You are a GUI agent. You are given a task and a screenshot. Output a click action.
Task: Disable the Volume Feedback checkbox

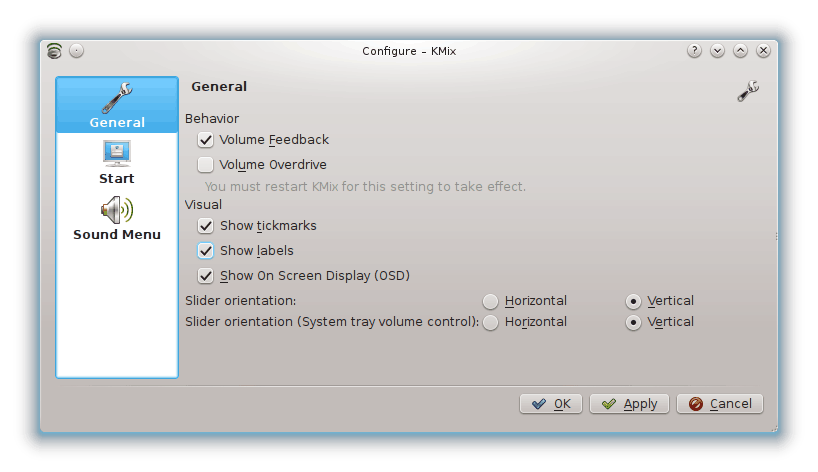[x=206, y=140]
